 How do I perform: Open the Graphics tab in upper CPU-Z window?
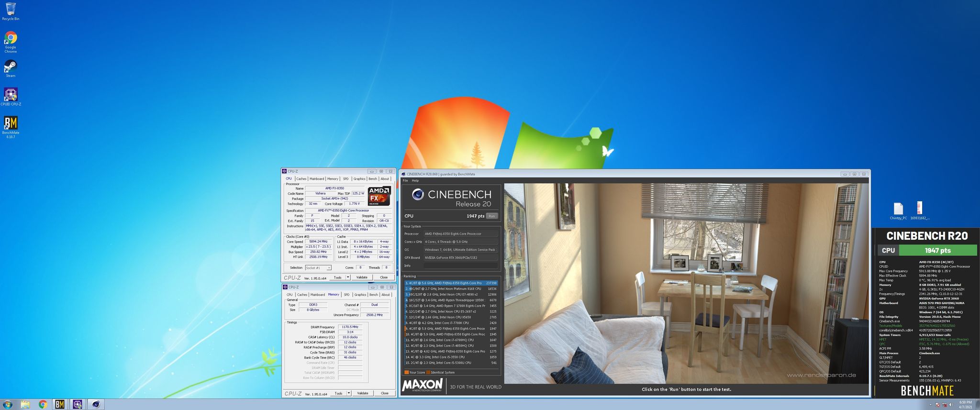(359, 179)
